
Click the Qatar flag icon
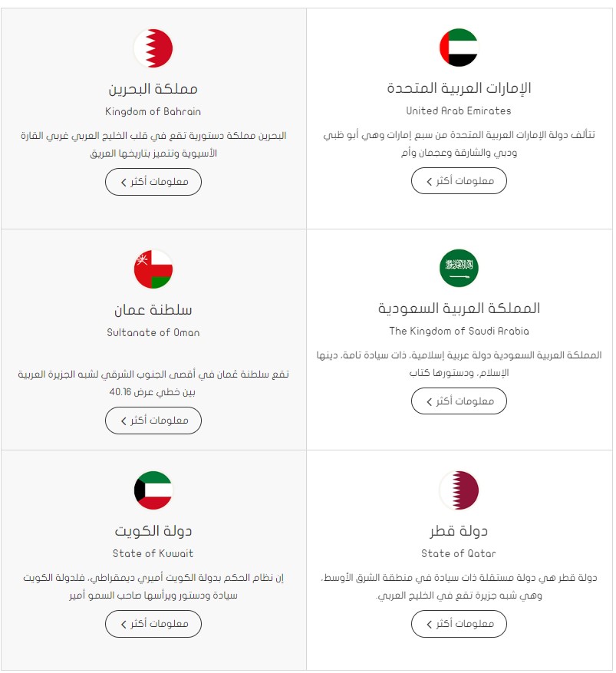(459, 490)
